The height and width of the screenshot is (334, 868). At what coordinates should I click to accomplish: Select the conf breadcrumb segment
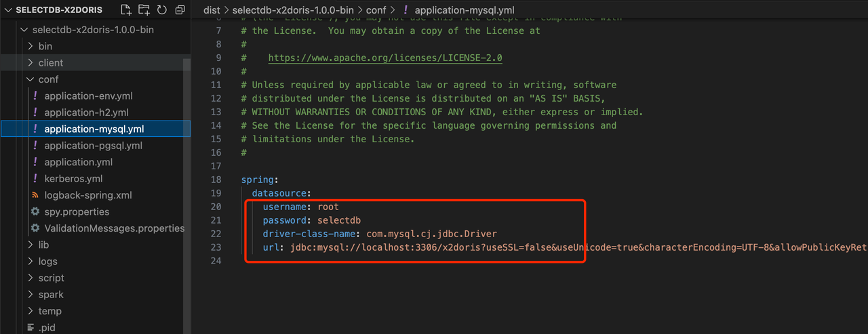click(376, 10)
